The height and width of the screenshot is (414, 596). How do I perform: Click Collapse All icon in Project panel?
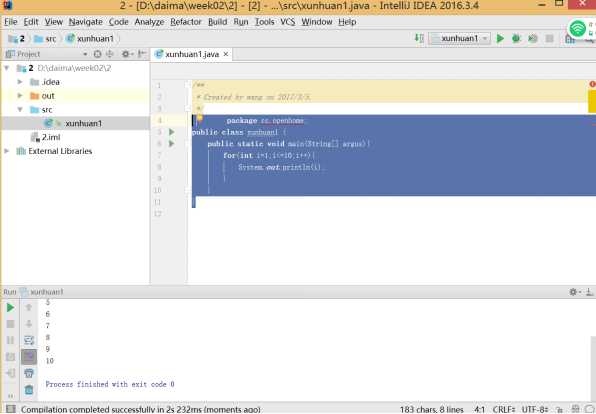[x=110, y=54]
